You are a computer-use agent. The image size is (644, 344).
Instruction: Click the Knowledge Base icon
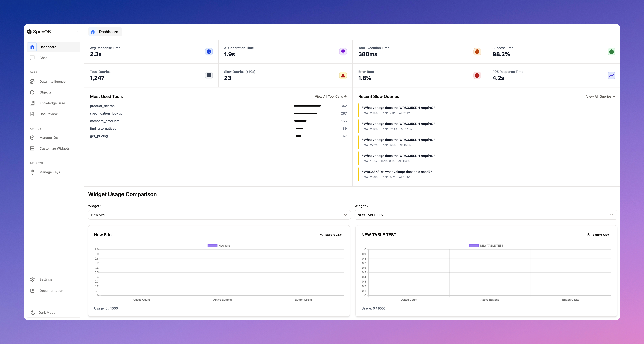[32, 103]
